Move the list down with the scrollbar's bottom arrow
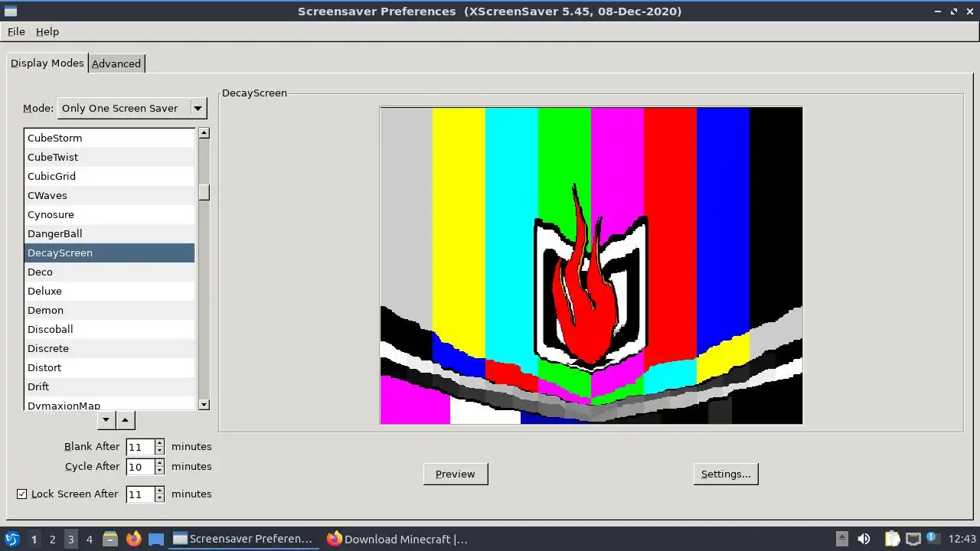The height and width of the screenshot is (551, 980). point(204,404)
